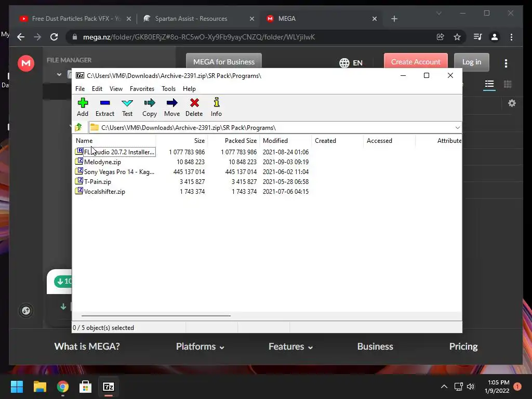The width and height of the screenshot is (532, 399).
Task: Select Sony Vegas Pro 14 file name
Action: click(119, 171)
